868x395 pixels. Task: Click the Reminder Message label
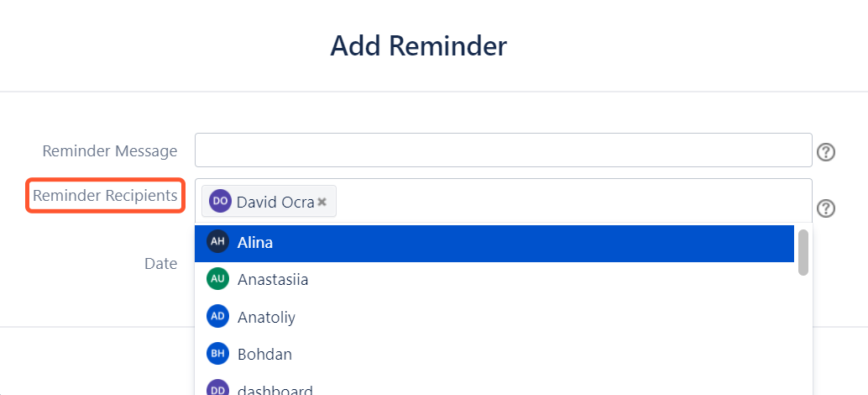pyautogui.click(x=109, y=151)
